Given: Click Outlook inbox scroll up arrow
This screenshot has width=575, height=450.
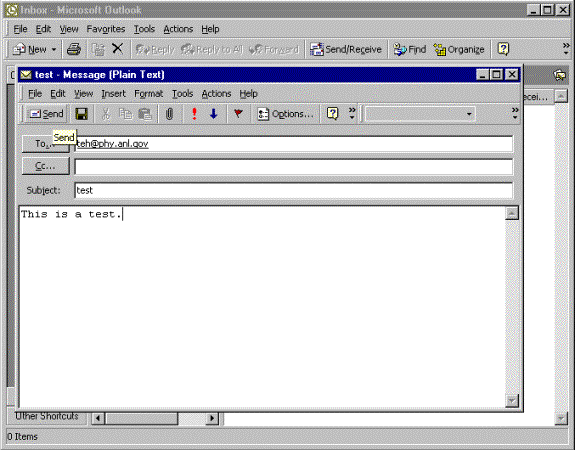Looking at the screenshot, I should [x=561, y=96].
